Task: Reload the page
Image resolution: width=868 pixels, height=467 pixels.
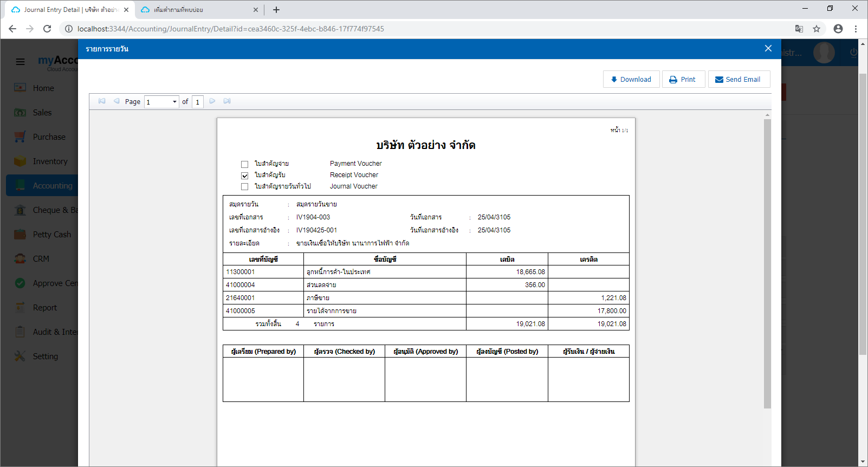Action: pos(47,29)
